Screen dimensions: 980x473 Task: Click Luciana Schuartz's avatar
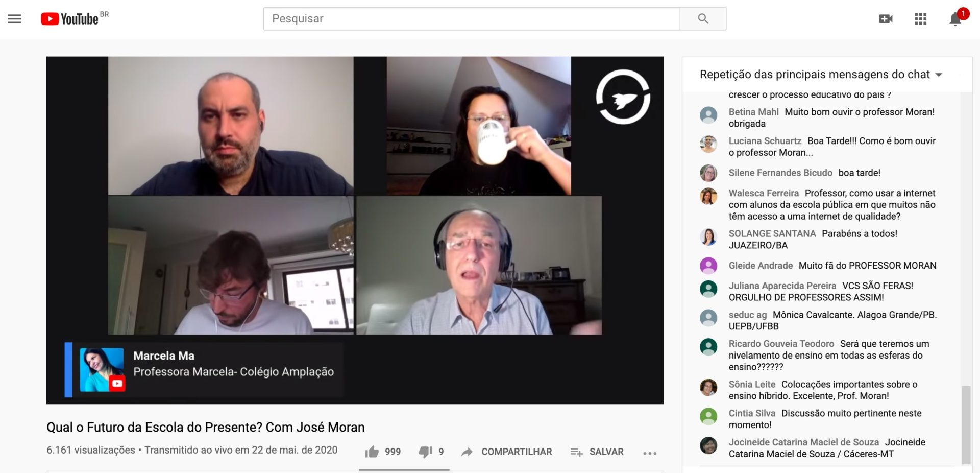(x=708, y=144)
